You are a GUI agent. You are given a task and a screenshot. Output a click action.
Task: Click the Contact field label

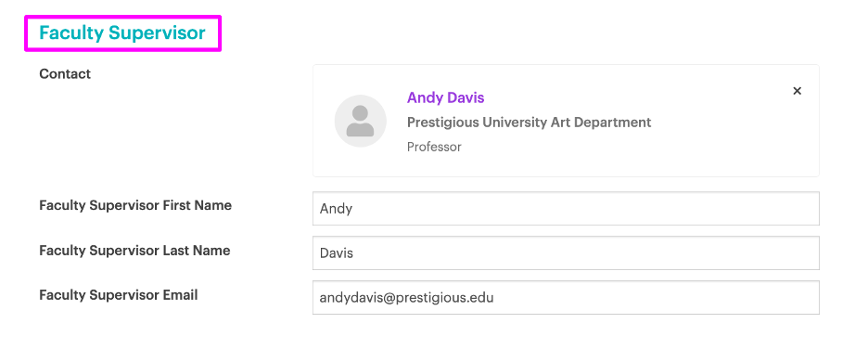(x=65, y=73)
